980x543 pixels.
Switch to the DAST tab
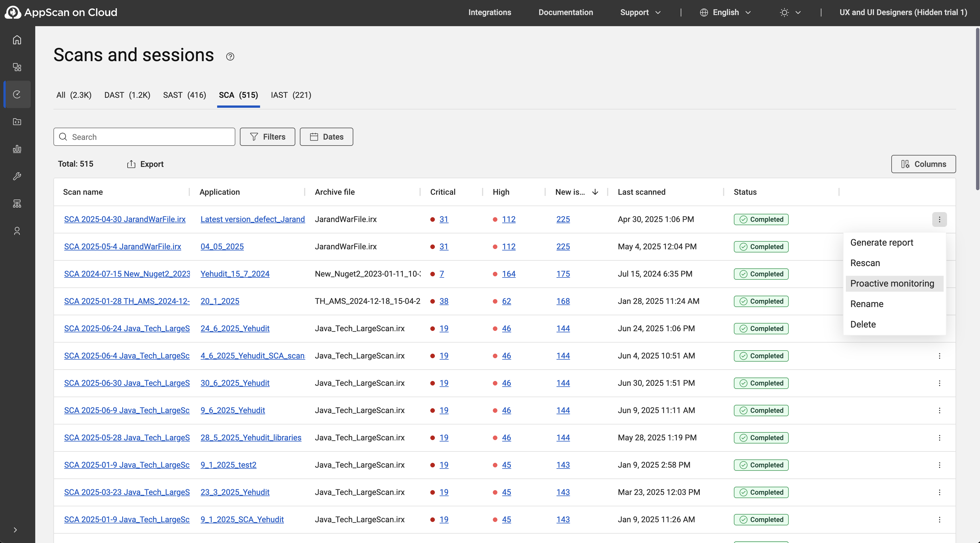(x=127, y=95)
